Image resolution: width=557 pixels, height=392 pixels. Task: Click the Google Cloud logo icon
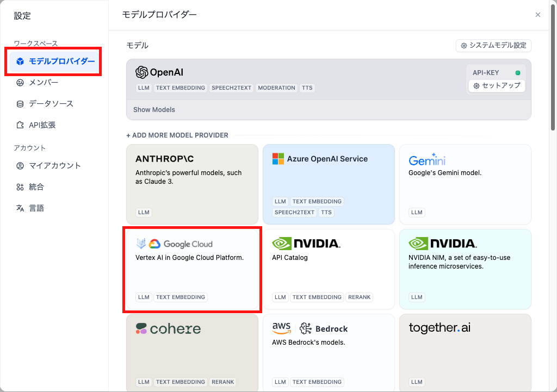coord(154,244)
